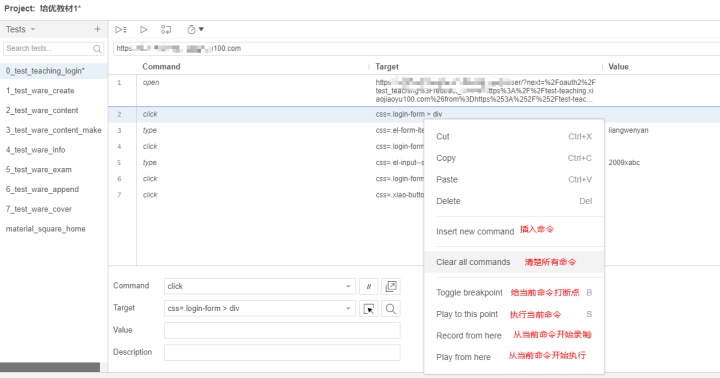Select row 7 click command

click(414, 195)
